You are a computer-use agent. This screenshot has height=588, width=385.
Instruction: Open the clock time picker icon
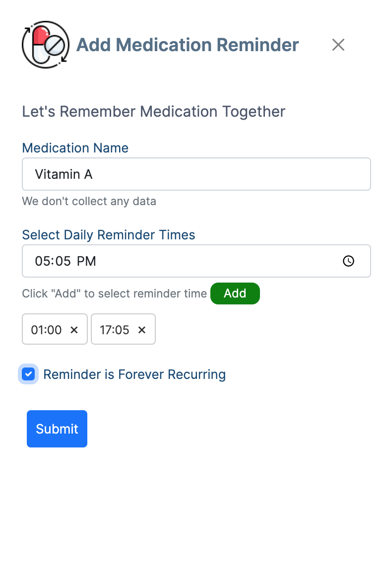[x=348, y=261]
